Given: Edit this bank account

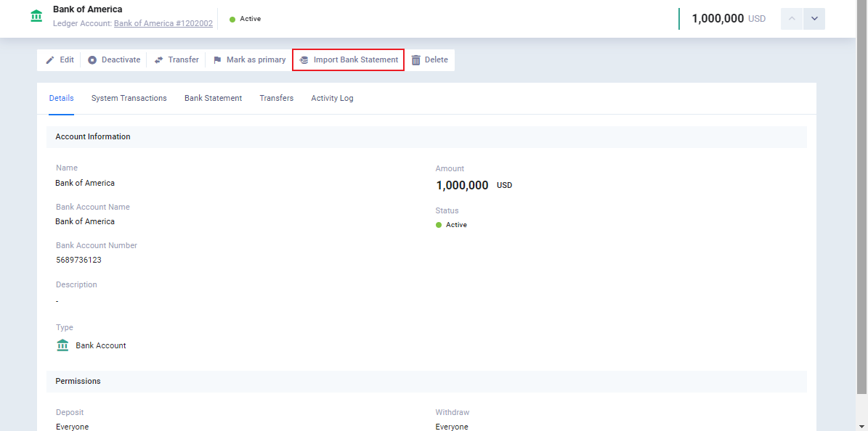Looking at the screenshot, I should click(x=60, y=59).
